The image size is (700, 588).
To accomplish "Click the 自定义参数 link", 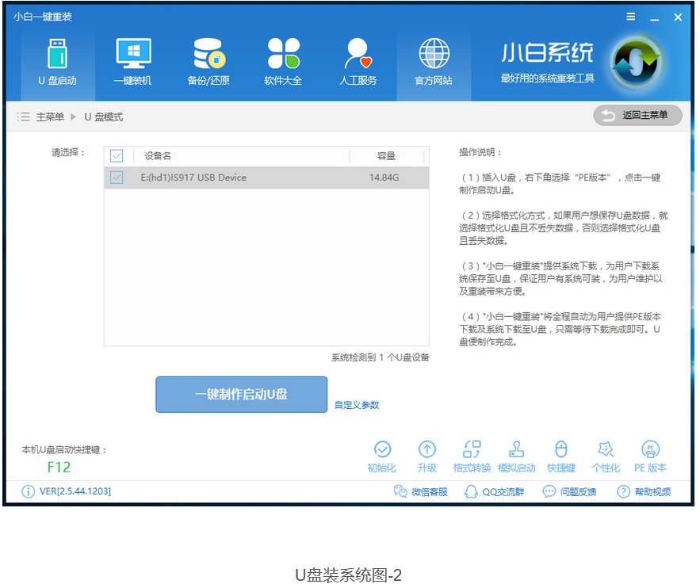I will [357, 405].
